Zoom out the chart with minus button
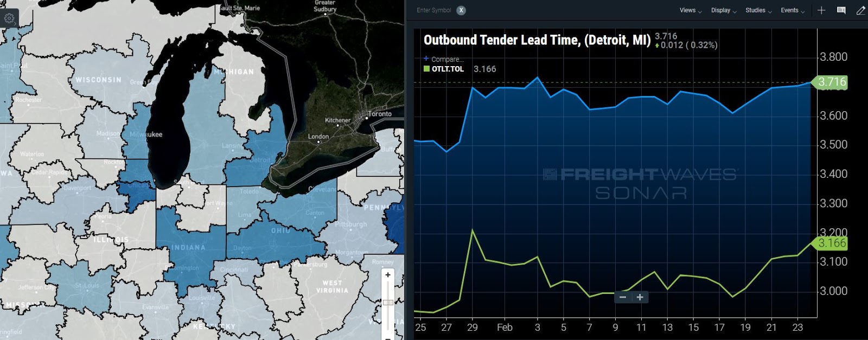 coord(623,297)
